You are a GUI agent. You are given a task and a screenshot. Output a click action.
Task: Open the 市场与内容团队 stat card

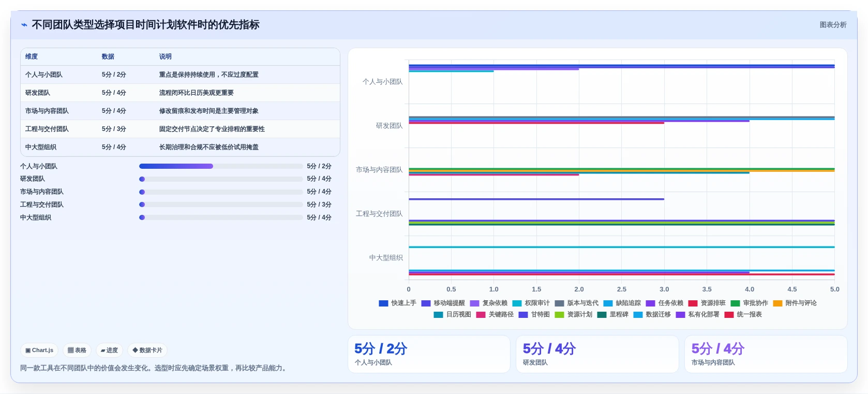(766, 354)
